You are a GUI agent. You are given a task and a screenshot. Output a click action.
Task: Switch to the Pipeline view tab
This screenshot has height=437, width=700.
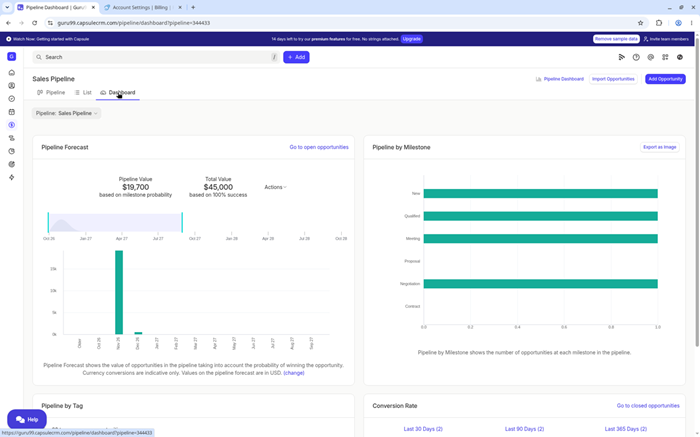click(x=51, y=92)
